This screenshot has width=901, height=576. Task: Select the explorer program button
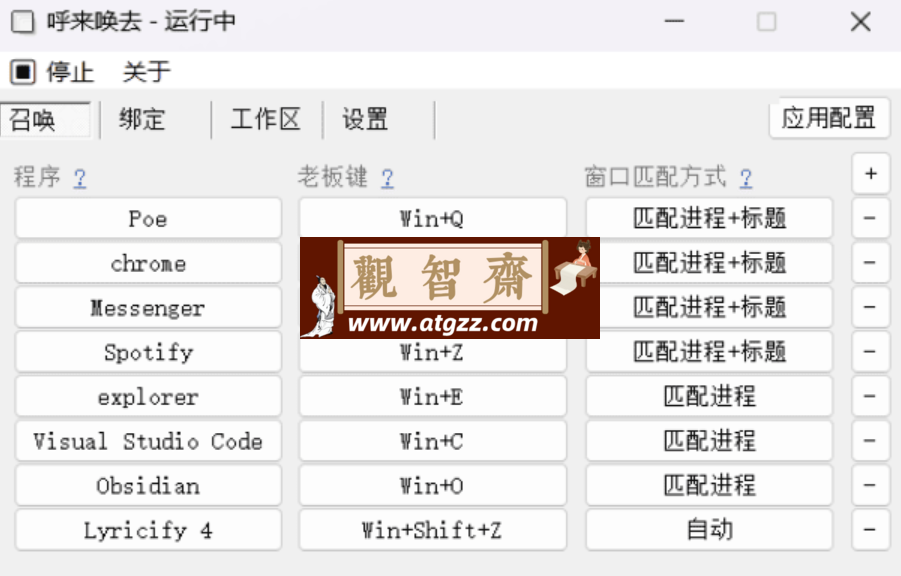pos(148,396)
